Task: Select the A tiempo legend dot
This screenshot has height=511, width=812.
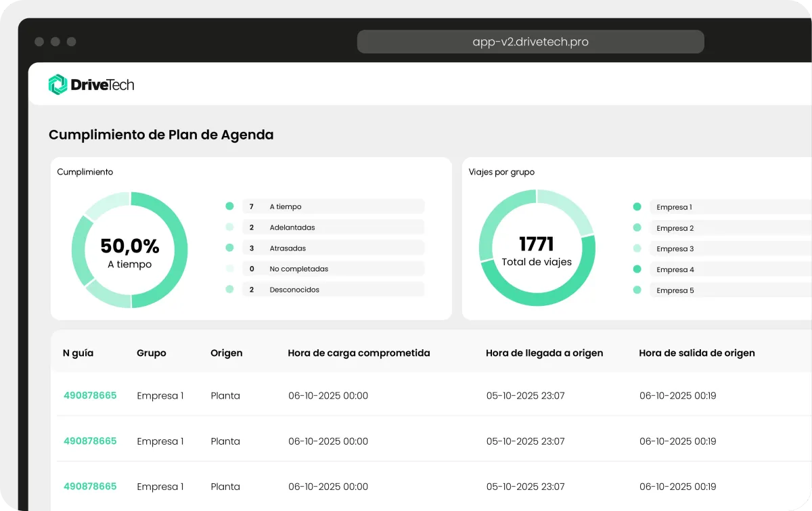Action: 229,206
